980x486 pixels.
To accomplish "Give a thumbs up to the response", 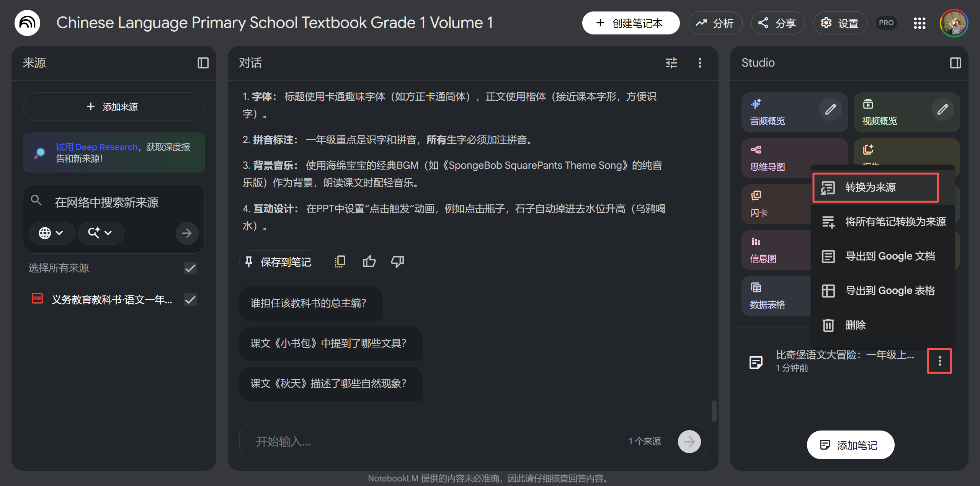I will pos(369,261).
